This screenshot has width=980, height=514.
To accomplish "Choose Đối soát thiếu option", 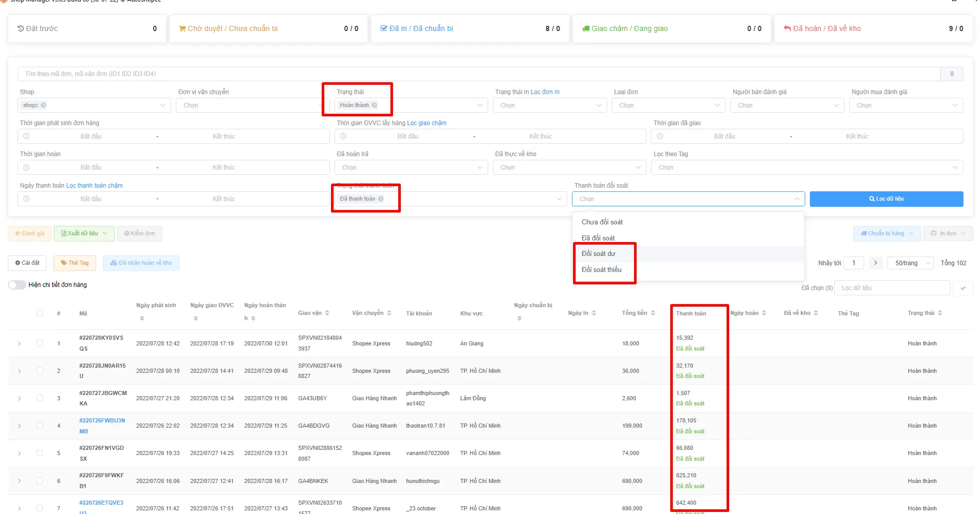I will [688, 269].
